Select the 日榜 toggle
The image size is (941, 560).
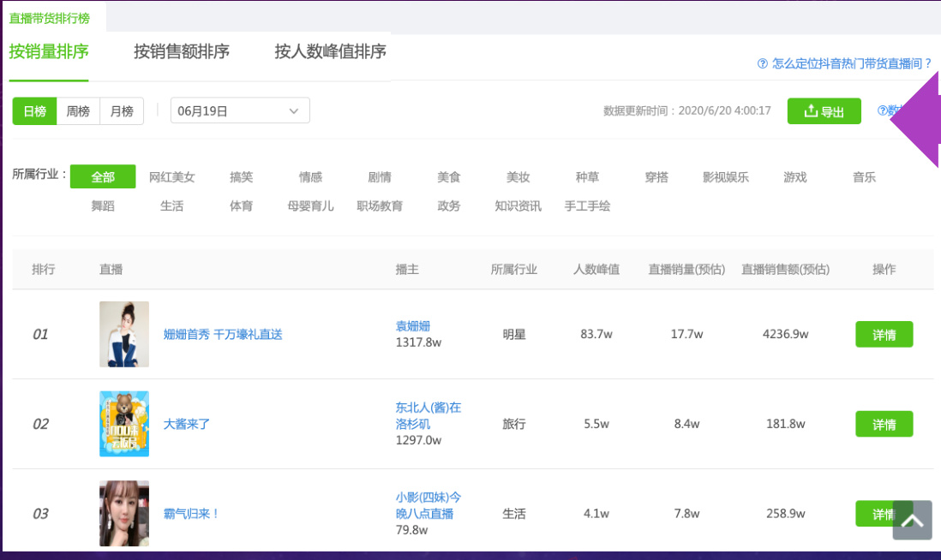[x=35, y=111]
